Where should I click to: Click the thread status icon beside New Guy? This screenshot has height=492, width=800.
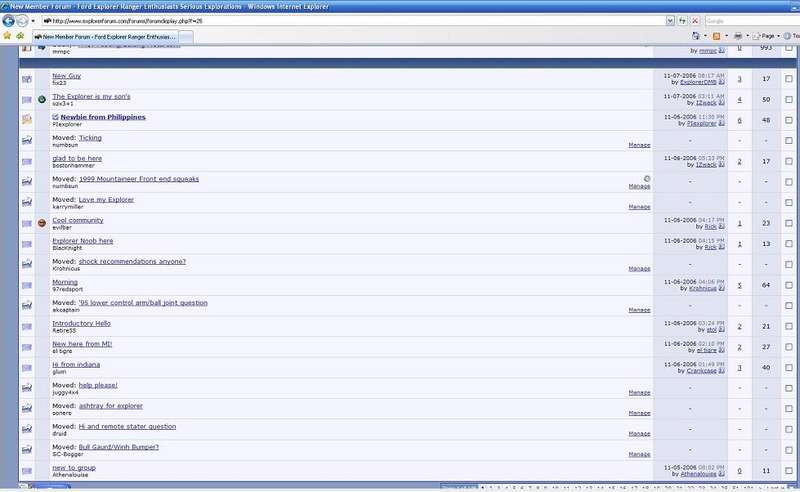(27, 79)
